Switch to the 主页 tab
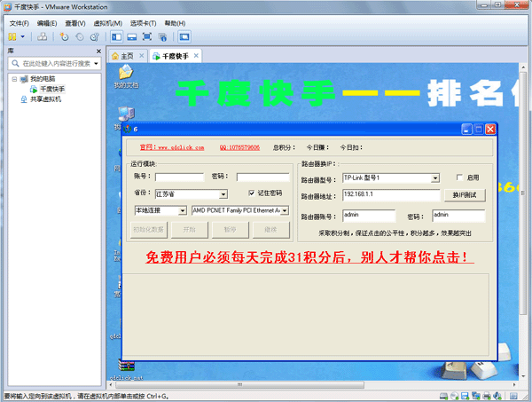The image size is (532, 402). click(127, 56)
